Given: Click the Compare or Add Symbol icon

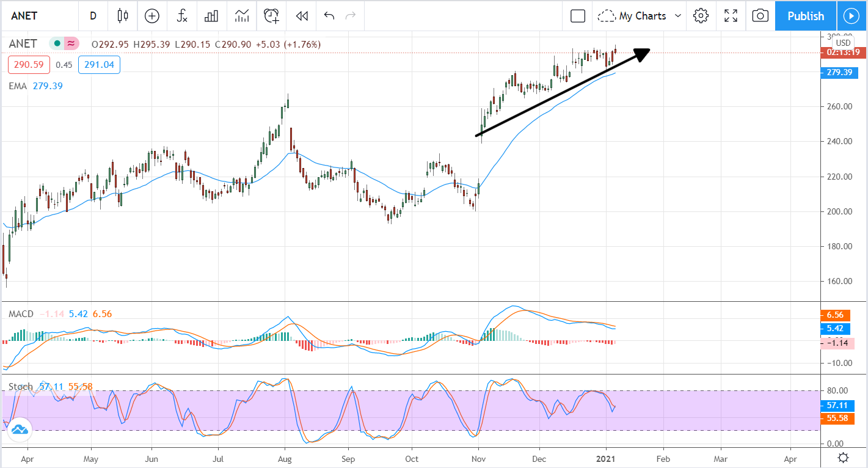Looking at the screenshot, I should (151, 16).
